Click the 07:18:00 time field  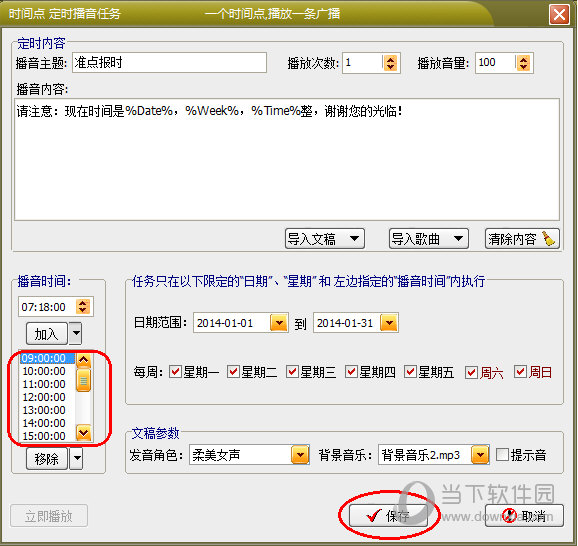tap(47, 307)
